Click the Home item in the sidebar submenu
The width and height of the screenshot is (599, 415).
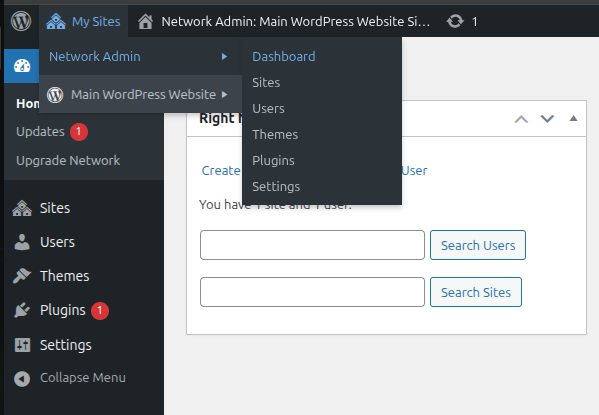click(28, 103)
